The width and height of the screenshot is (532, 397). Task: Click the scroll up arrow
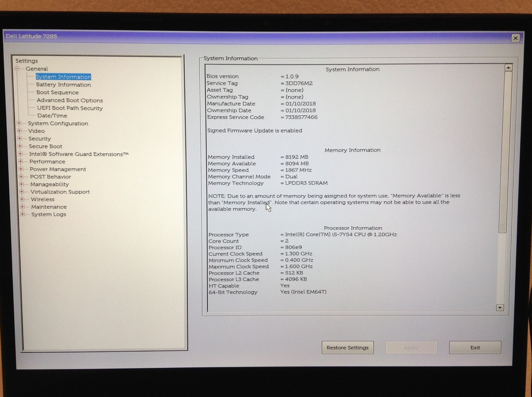[x=508, y=68]
